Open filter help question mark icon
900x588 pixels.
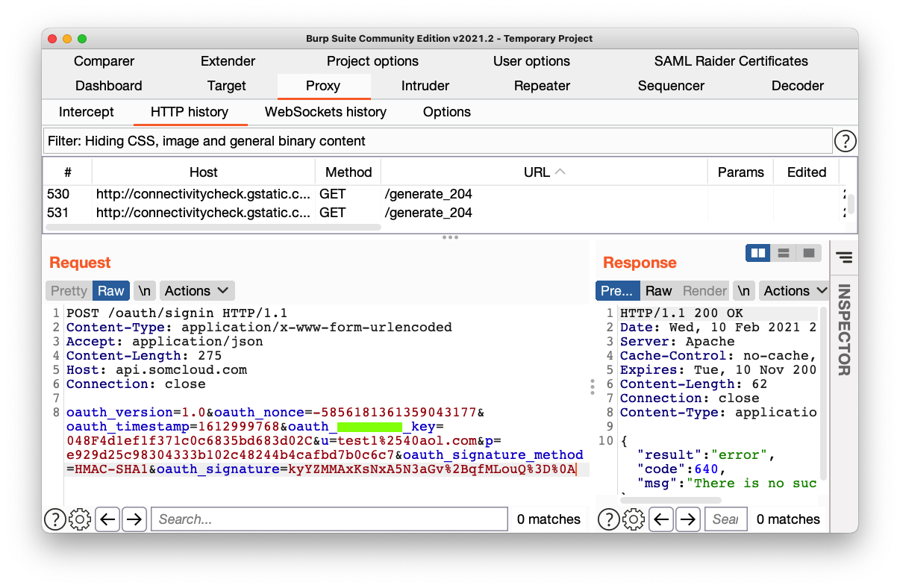click(x=845, y=141)
